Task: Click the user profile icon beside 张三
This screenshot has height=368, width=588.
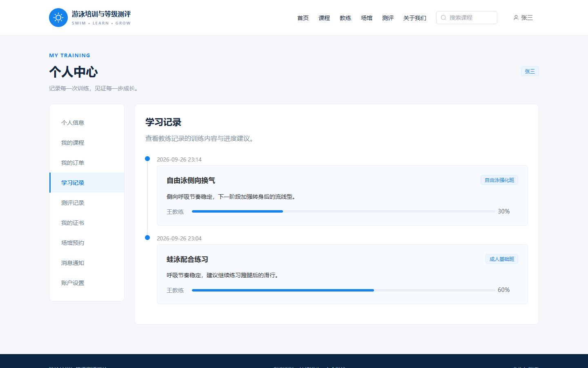Action: [516, 18]
